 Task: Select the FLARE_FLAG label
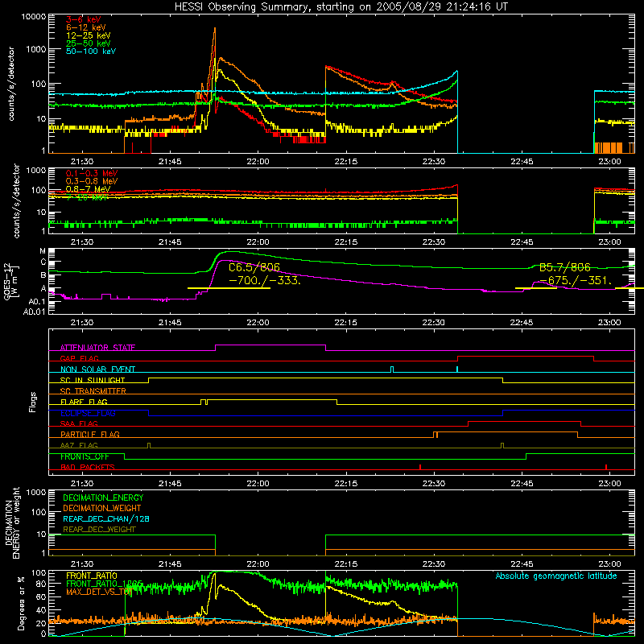click(x=84, y=402)
